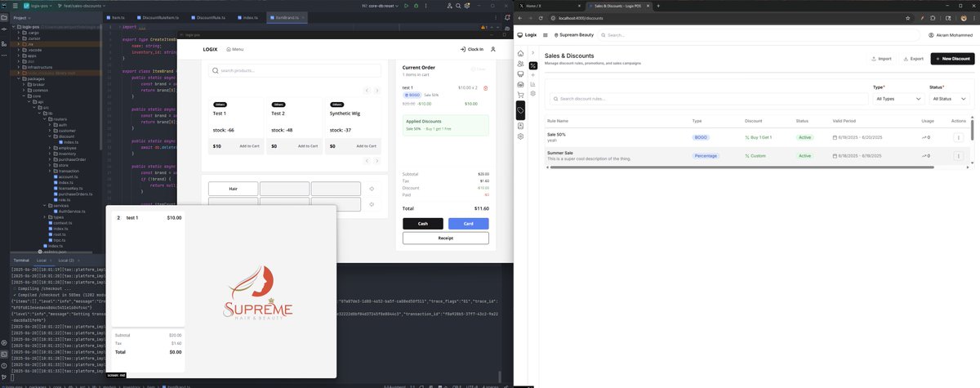Delete test 1 item with red trash icon
Image resolution: width=980 pixels, height=388 pixels.
pos(486,87)
